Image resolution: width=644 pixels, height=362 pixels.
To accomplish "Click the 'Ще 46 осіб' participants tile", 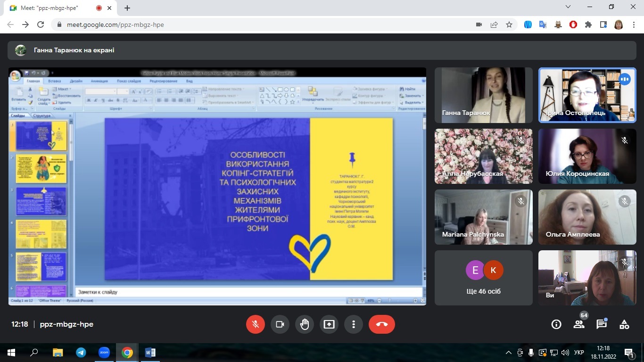I will point(484,278).
